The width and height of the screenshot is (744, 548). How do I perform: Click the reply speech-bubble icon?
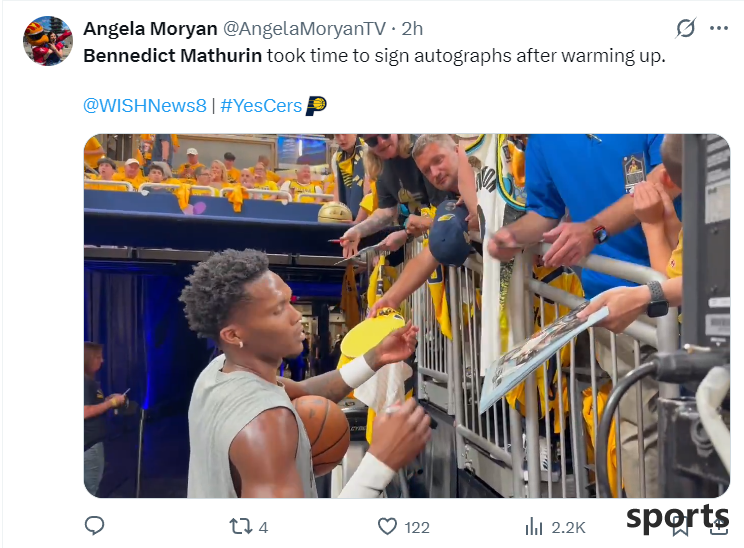tap(94, 526)
